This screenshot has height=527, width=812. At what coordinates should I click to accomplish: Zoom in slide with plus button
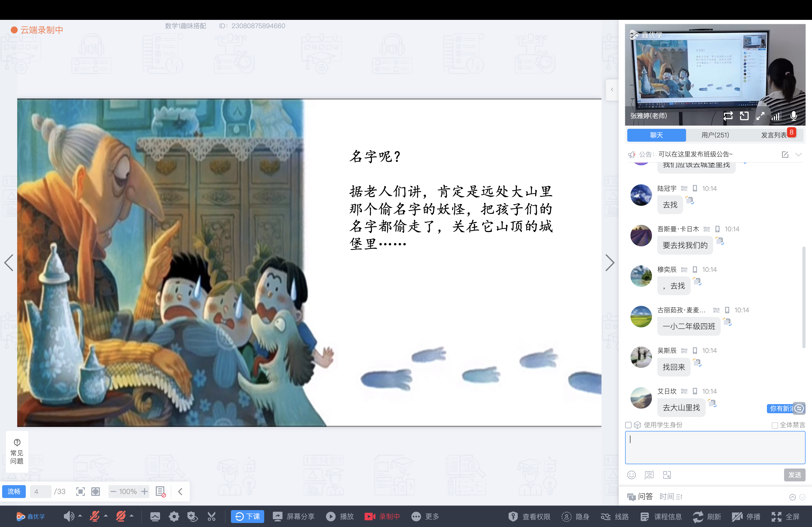point(145,492)
